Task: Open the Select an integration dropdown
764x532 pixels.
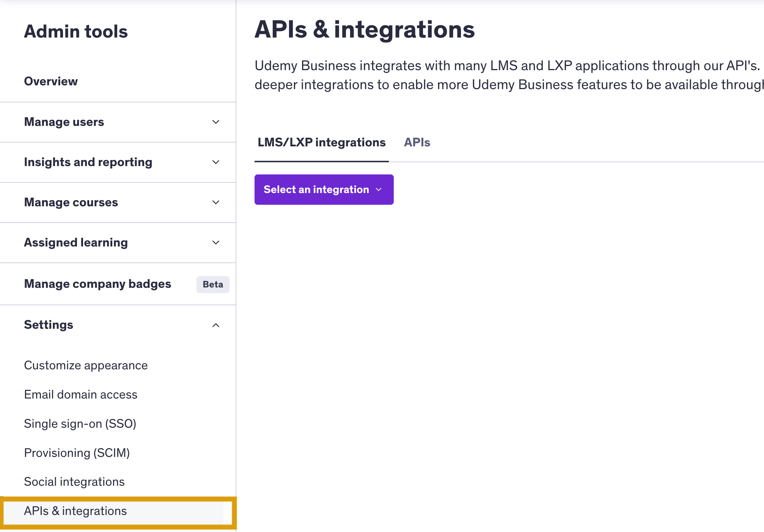Action: pyautogui.click(x=324, y=190)
